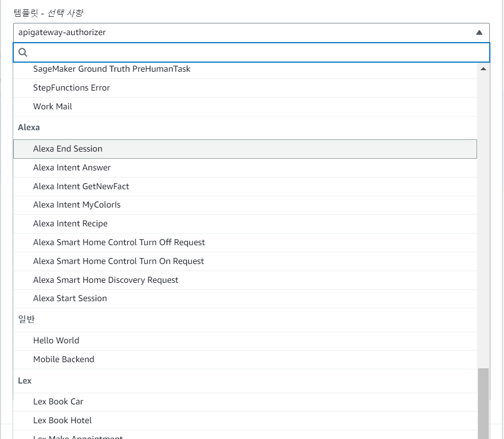Choose Alexa Smart Home Discovery Request
The width and height of the screenshot is (504, 439).
tap(245, 280)
